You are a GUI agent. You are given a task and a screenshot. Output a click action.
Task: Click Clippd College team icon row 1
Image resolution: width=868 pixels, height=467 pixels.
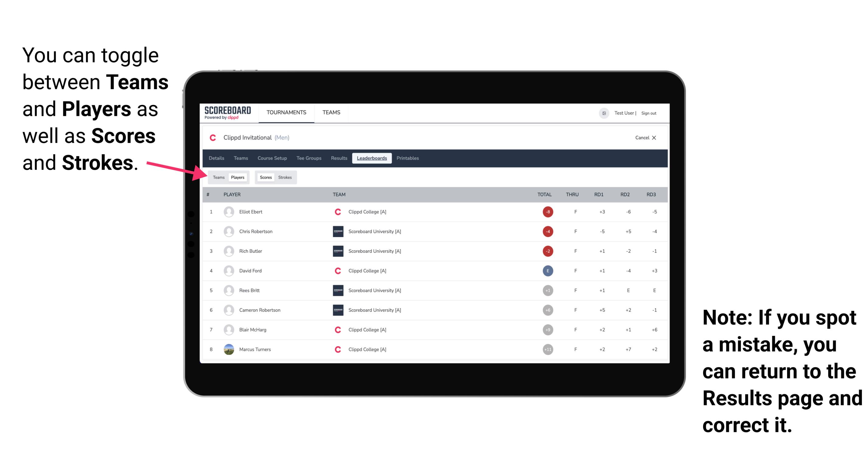(x=337, y=212)
